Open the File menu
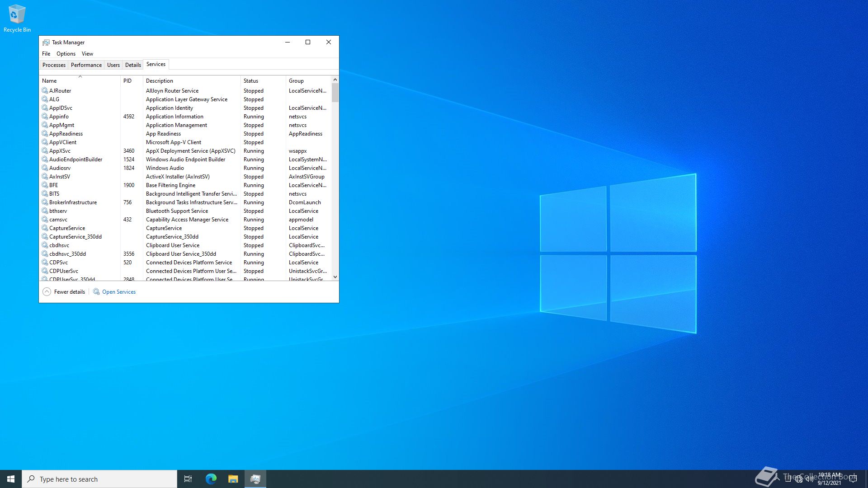Screen dimensions: 868x488 pyautogui.click(x=46, y=54)
